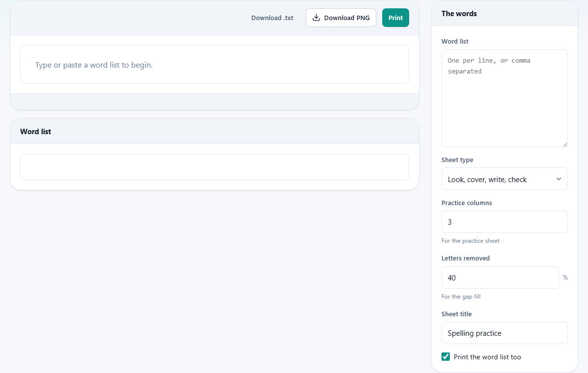Viewport: 588px width, 373px height.
Task: Click 'For the gap fill' hint text
Action: [x=461, y=297]
